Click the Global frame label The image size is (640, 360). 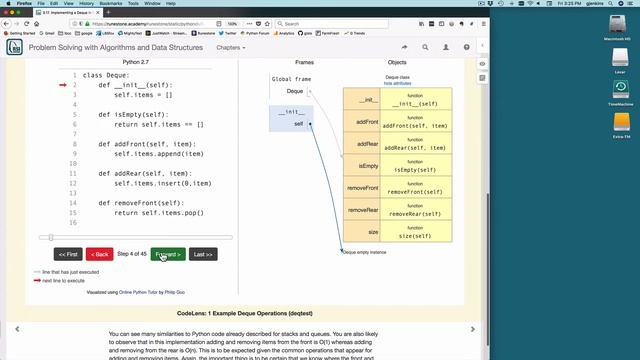291,79
